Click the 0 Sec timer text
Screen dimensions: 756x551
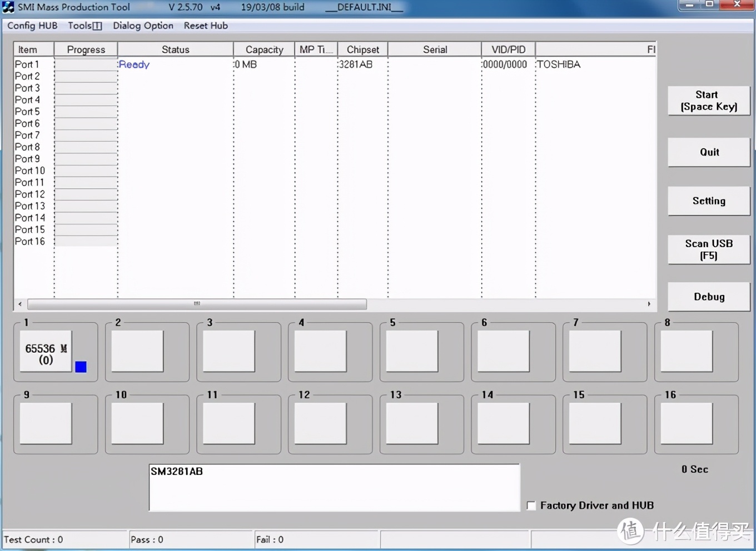click(695, 469)
